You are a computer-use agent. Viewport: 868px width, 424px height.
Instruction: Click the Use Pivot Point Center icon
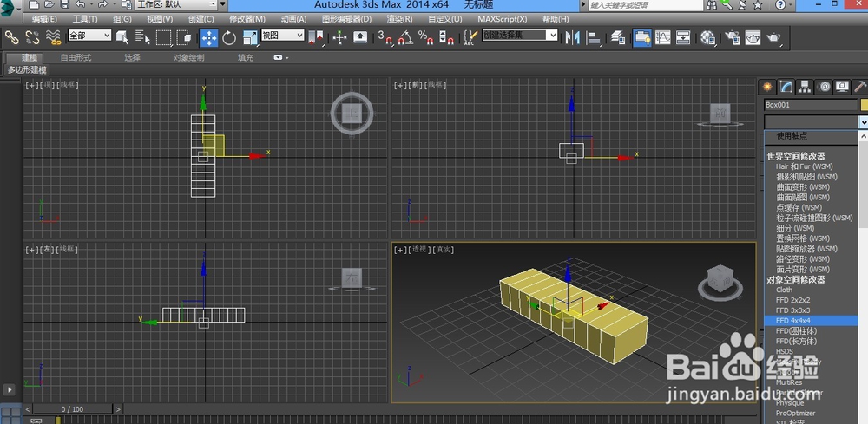[315, 37]
